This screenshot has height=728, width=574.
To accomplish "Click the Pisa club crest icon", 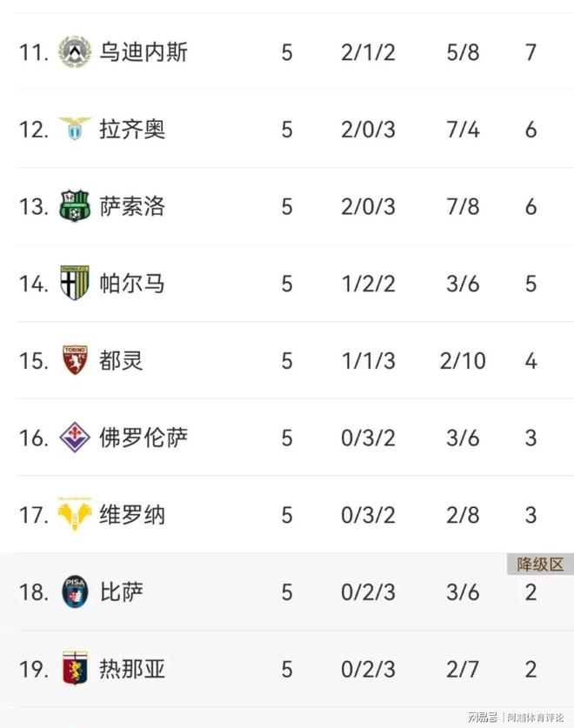I will pyautogui.click(x=75, y=592).
